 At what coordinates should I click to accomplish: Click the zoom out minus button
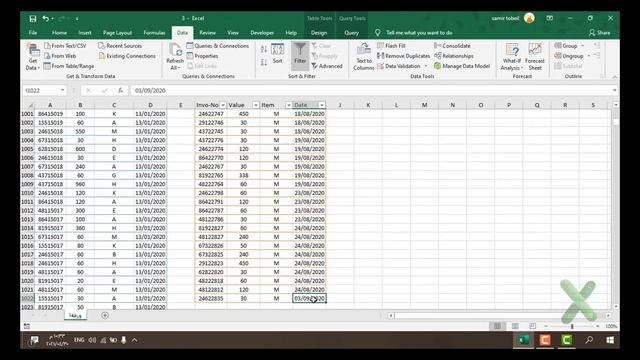tap(546, 326)
